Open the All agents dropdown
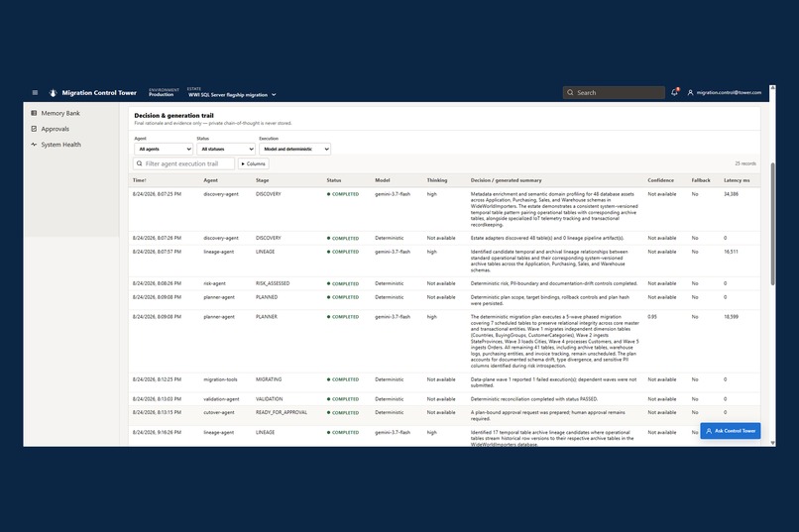799x532 pixels. [164, 149]
